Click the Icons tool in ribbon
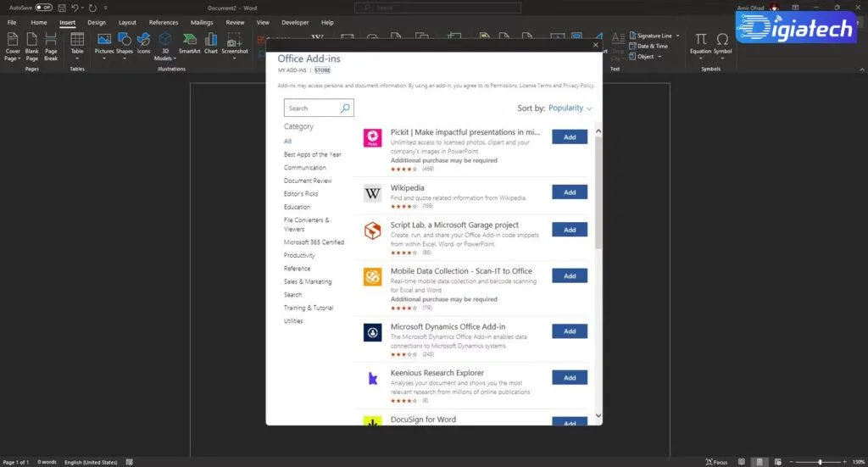This screenshot has width=868, height=467. click(144, 44)
